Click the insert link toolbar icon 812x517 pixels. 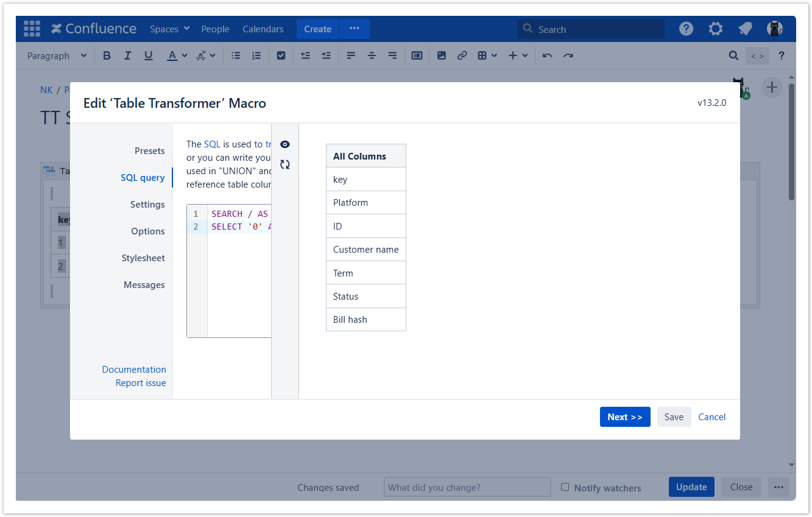(x=462, y=55)
